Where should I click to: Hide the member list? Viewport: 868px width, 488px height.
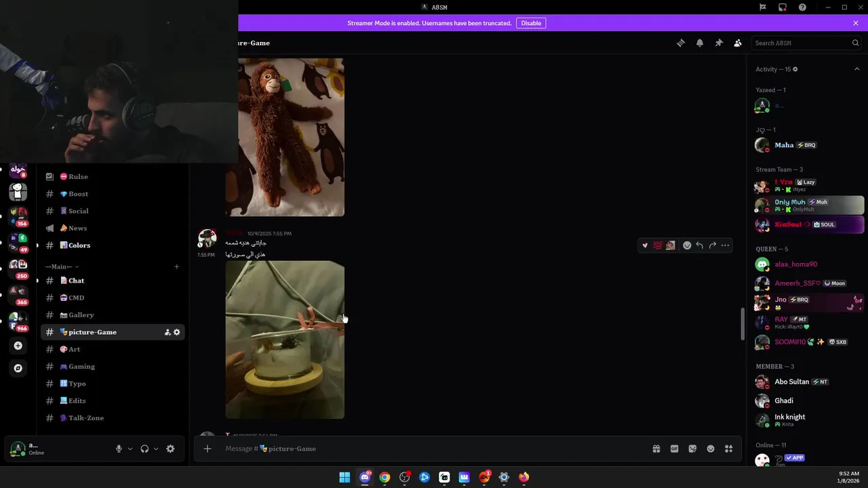[738, 43]
